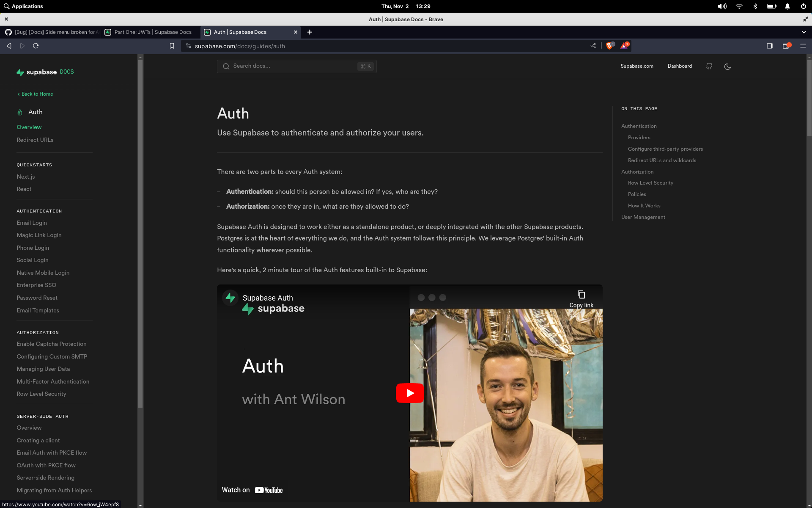Reload the page with the refresh icon

tap(36, 46)
